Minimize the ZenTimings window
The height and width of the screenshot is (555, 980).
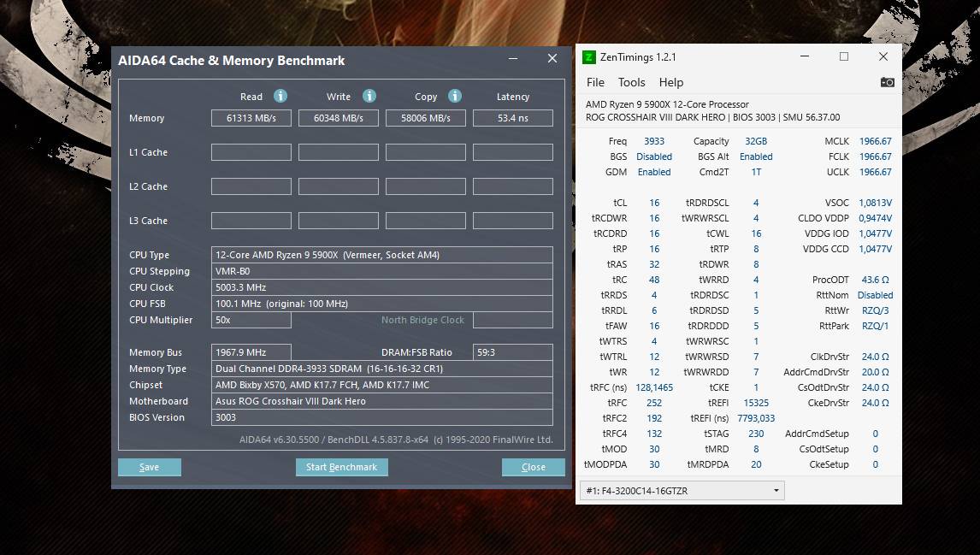805,56
